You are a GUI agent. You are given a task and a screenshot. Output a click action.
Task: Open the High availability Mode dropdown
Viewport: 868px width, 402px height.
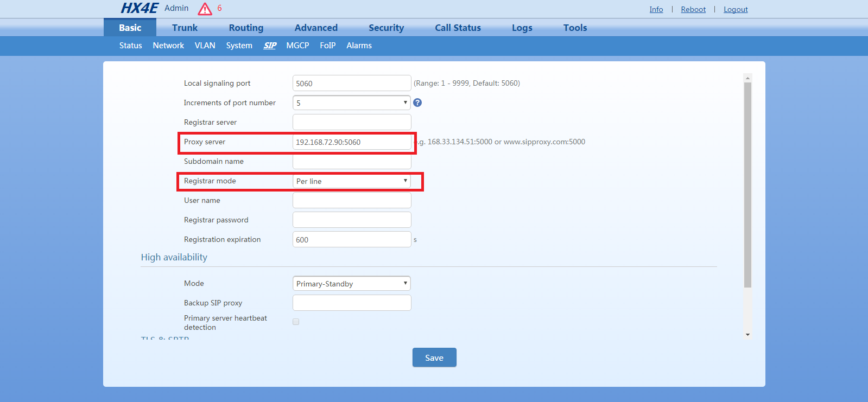click(351, 284)
